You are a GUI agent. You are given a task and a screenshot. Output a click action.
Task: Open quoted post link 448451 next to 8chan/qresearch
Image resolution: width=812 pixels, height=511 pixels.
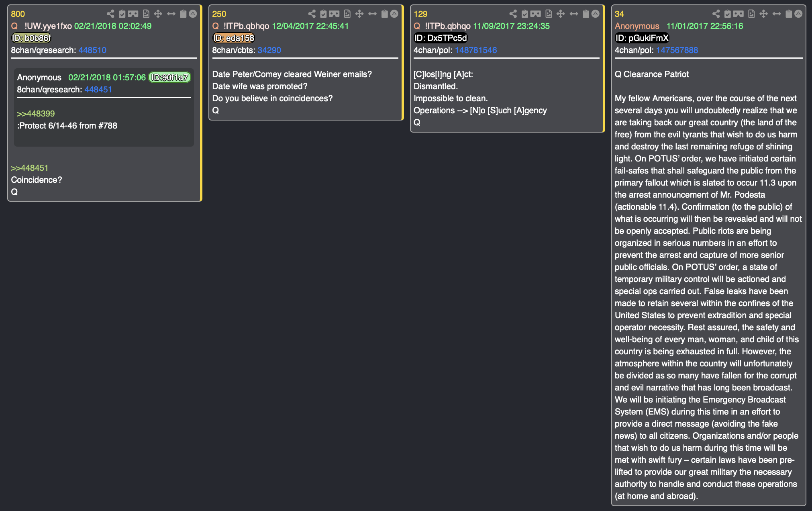pyautogui.click(x=98, y=90)
